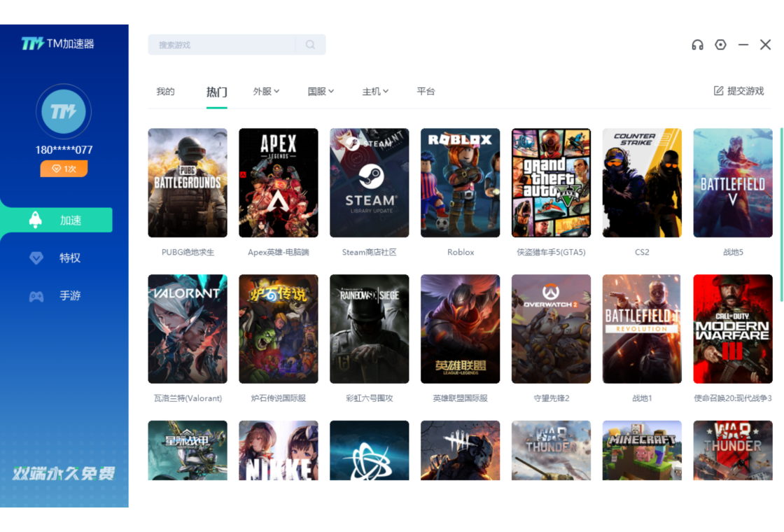
Task: Select the Rainbow Six Siege cover
Action: click(370, 329)
